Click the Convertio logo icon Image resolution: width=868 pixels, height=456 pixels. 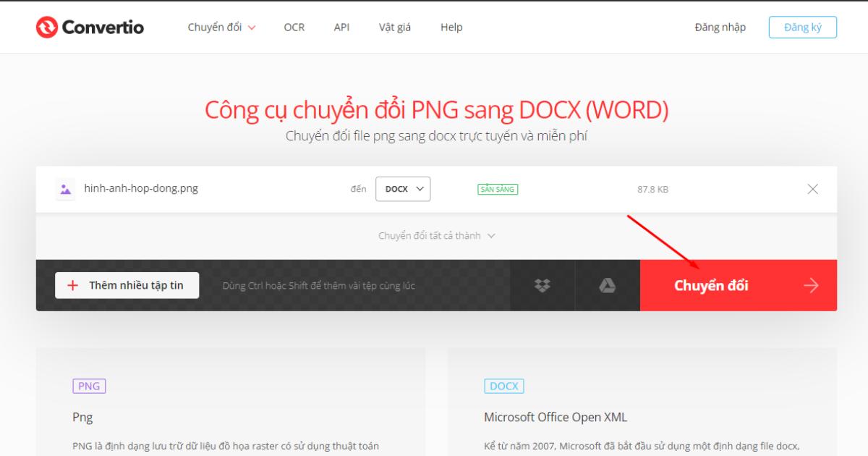pos(46,28)
